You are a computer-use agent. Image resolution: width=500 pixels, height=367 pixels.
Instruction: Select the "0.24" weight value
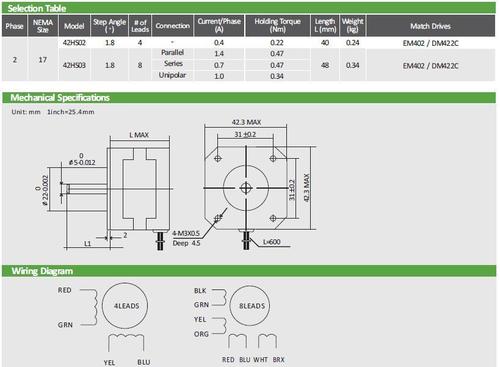pyautogui.click(x=352, y=43)
